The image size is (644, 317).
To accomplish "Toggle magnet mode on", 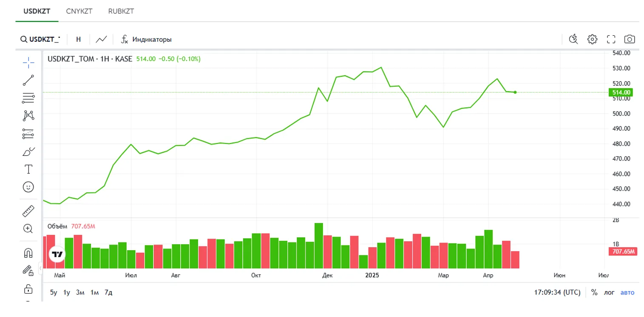I will point(28,253).
